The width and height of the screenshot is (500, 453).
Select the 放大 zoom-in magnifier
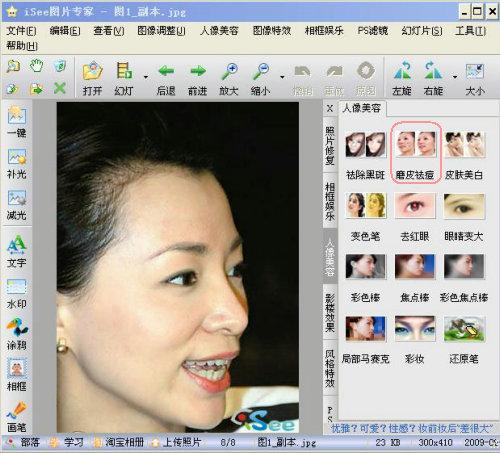(229, 71)
